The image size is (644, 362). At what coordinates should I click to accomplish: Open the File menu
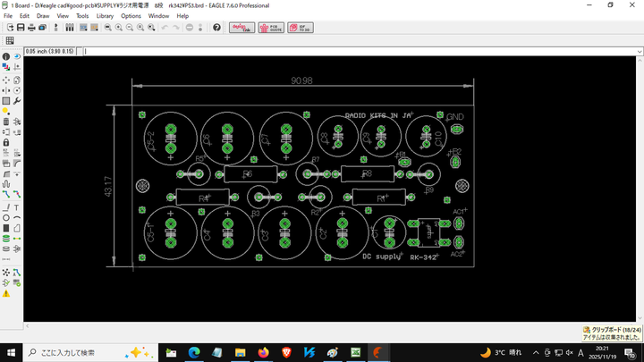pos(8,16)
